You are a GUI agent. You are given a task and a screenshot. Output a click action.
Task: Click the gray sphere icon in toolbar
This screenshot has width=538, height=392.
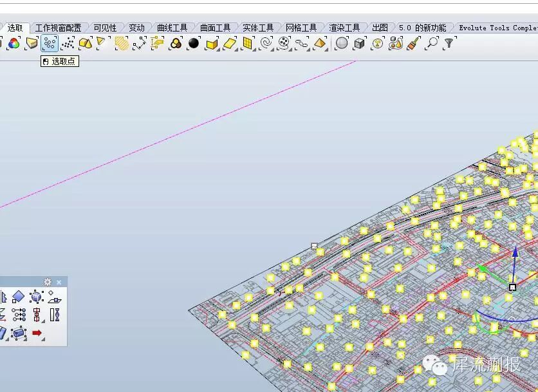point(341,43)
